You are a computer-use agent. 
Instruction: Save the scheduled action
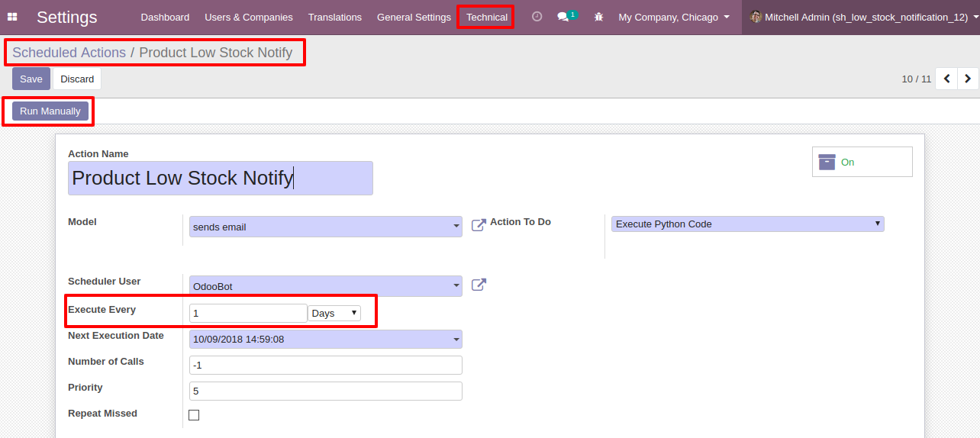[31, 79]
